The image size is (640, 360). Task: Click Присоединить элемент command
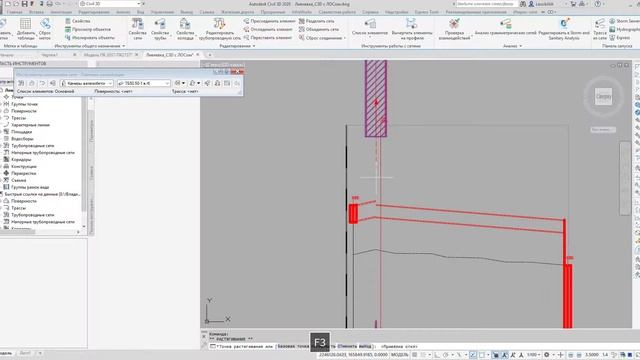(x=269, y=21)
